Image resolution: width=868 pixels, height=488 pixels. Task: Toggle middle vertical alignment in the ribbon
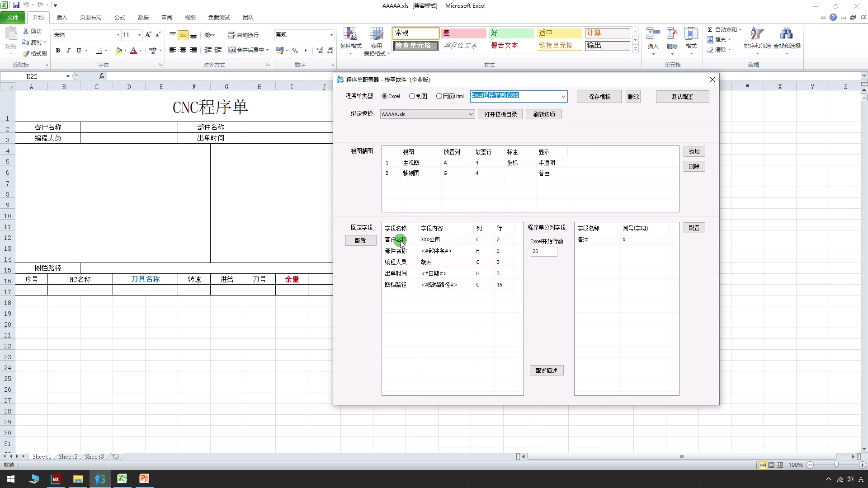pyautogui.click(x=183, y=35)
